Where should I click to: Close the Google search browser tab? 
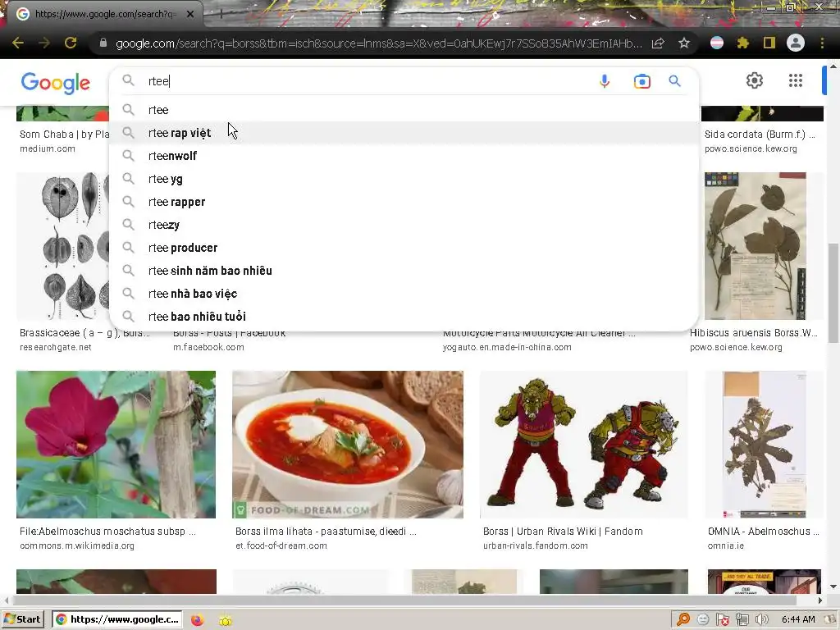point(190,14)
